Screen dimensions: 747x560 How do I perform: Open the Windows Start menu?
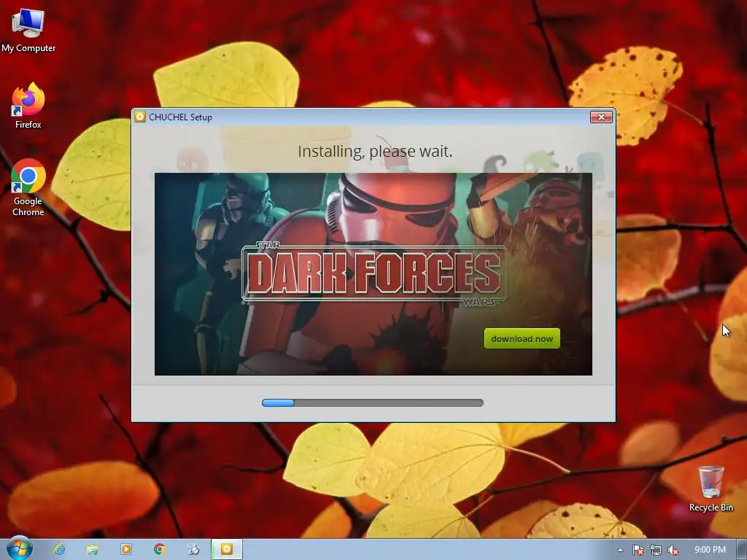(20, 549)
